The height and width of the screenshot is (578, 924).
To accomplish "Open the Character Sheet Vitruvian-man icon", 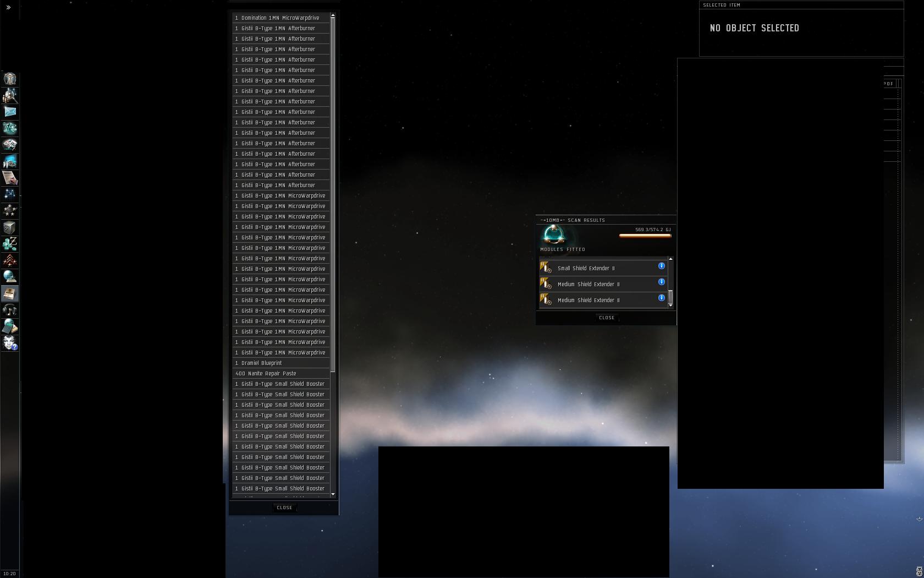I will click(x=10, y=79).
